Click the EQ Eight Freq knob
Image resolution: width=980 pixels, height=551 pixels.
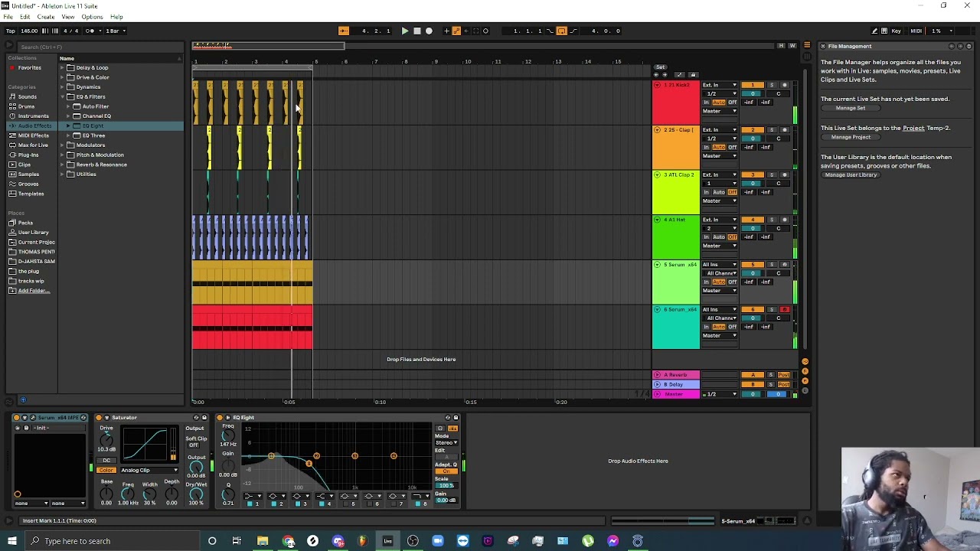click(x=227, y=434)
